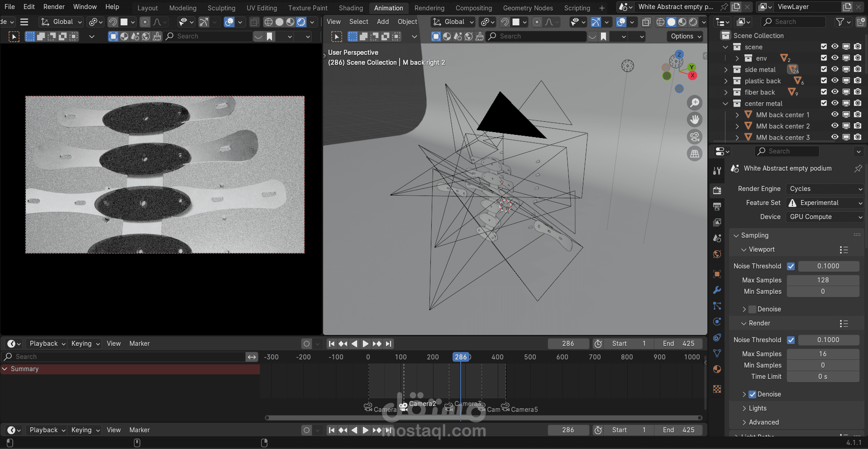Collapse the center metal collection
This screenshot has width=868, height=449.
726,104
